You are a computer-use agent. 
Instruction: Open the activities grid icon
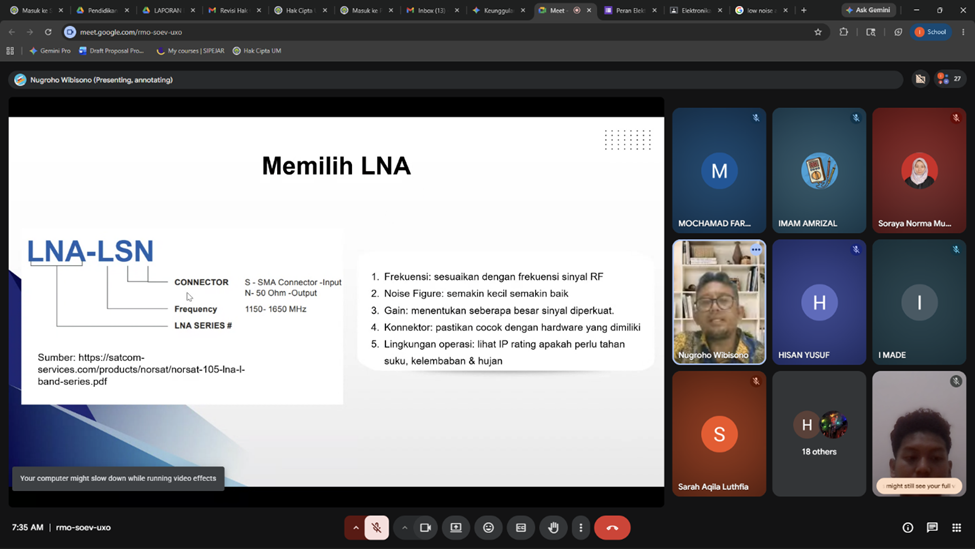click(x=956, y=528)
